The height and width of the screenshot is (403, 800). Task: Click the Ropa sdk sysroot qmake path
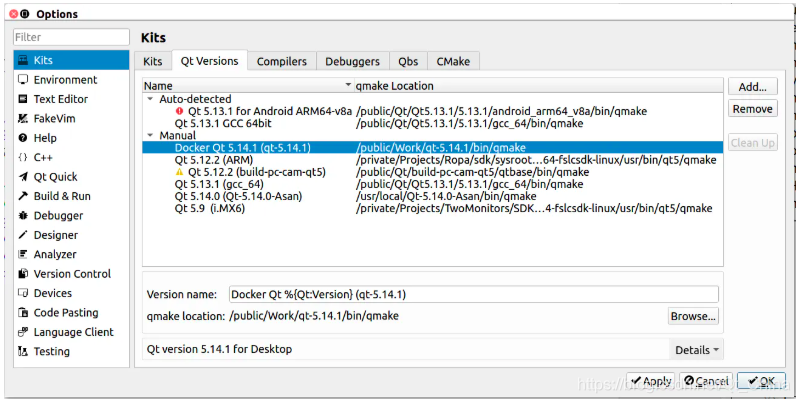tap(536, 160)
